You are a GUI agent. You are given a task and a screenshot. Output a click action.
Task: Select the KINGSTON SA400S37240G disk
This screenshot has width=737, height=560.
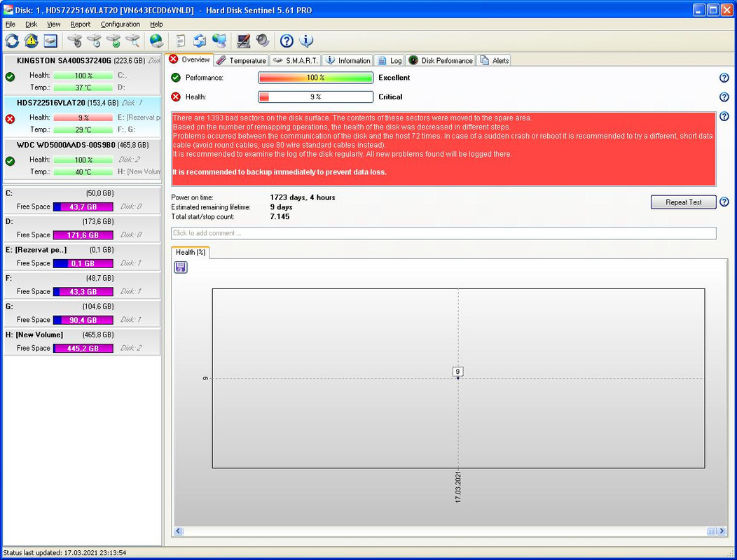click(x=82, y=74)
